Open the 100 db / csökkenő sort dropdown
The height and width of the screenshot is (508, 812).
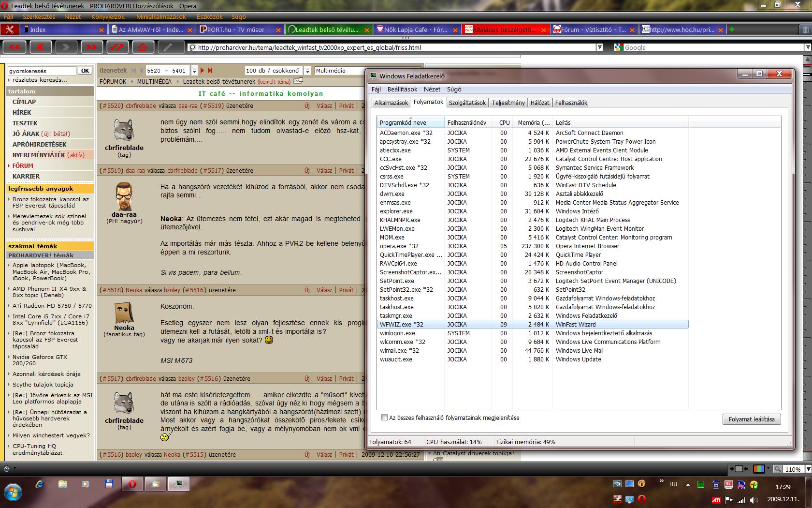tap(307, 71)
